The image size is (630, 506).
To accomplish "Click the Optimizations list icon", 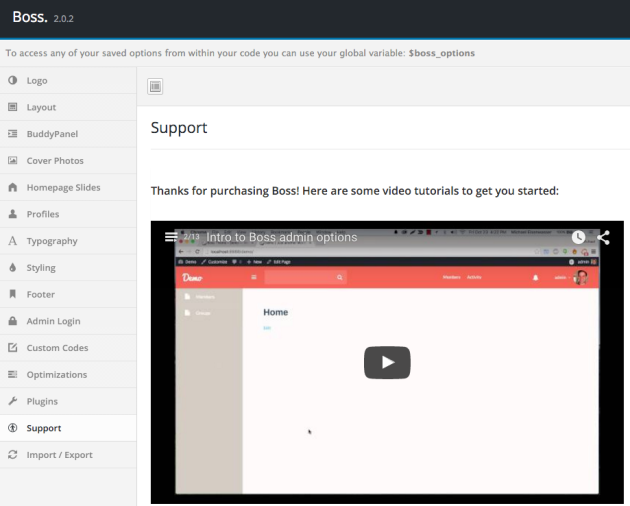I will point(13,374).
